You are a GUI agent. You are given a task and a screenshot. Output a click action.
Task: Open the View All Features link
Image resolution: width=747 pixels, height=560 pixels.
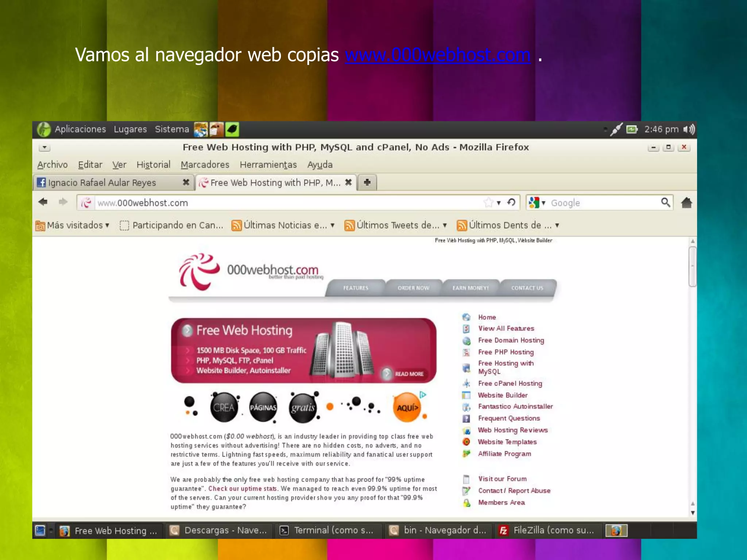[506, 328]
